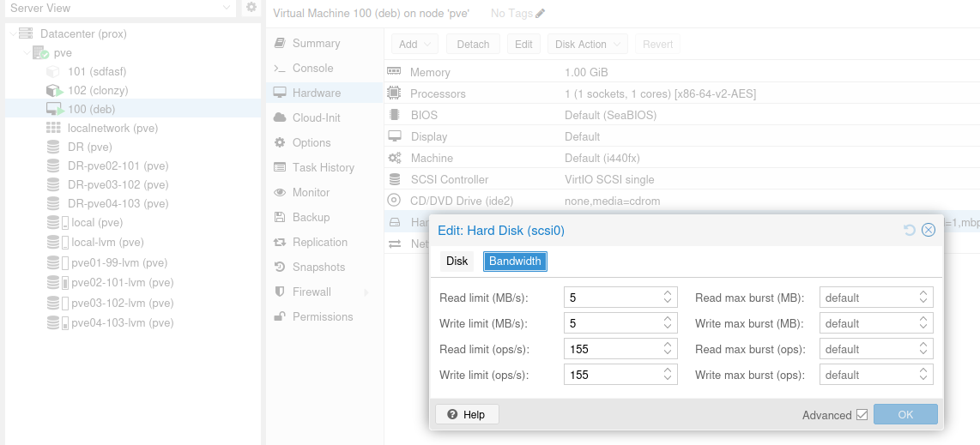Click the Server View settings gear icon
This screenshot has height=445, width=980.
251,8
